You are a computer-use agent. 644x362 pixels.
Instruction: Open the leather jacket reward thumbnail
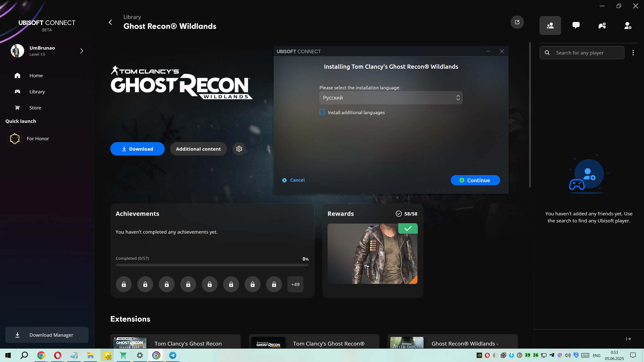372,254
